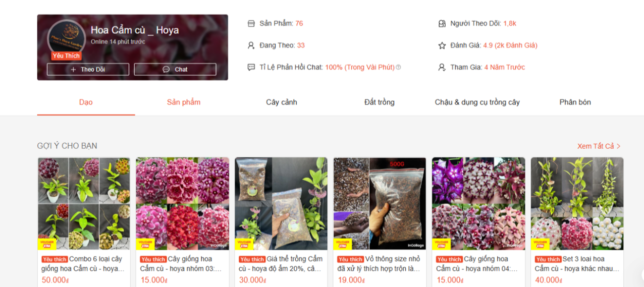This screenshot has width=644, height=287.
Task: Click the member icon beside Tham Gia
Action: (442, 67)
